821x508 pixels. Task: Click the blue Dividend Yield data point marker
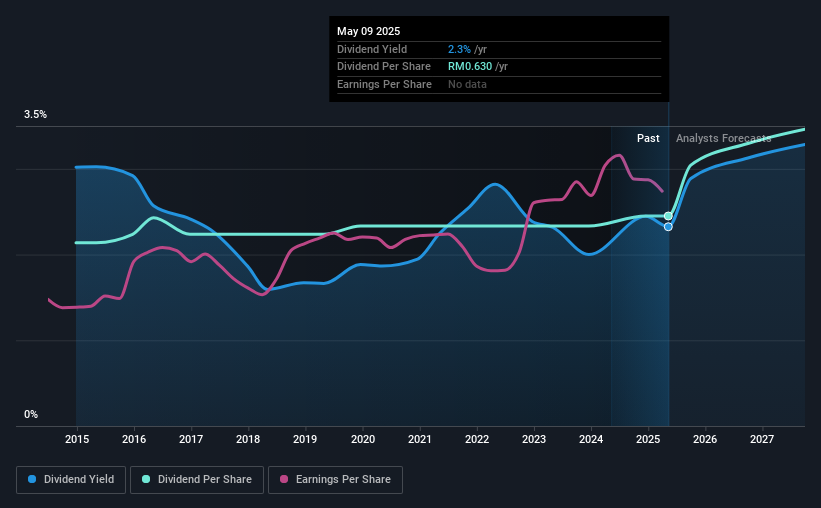[668, 227]
